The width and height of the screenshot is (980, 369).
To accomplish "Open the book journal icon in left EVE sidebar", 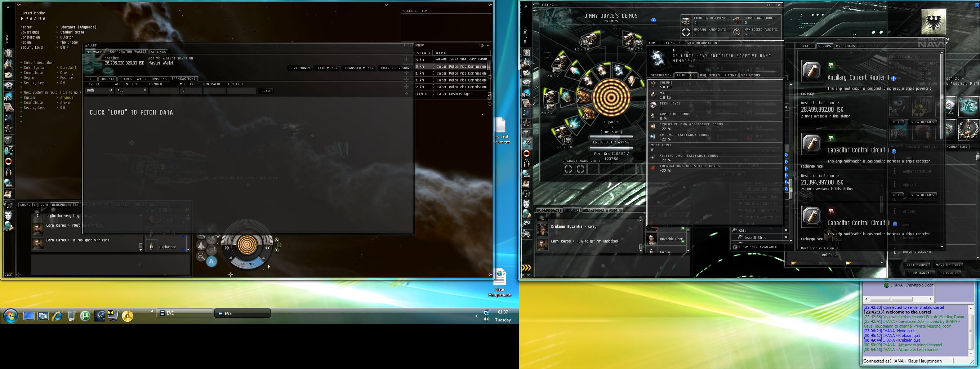I will tap(8, 194).
